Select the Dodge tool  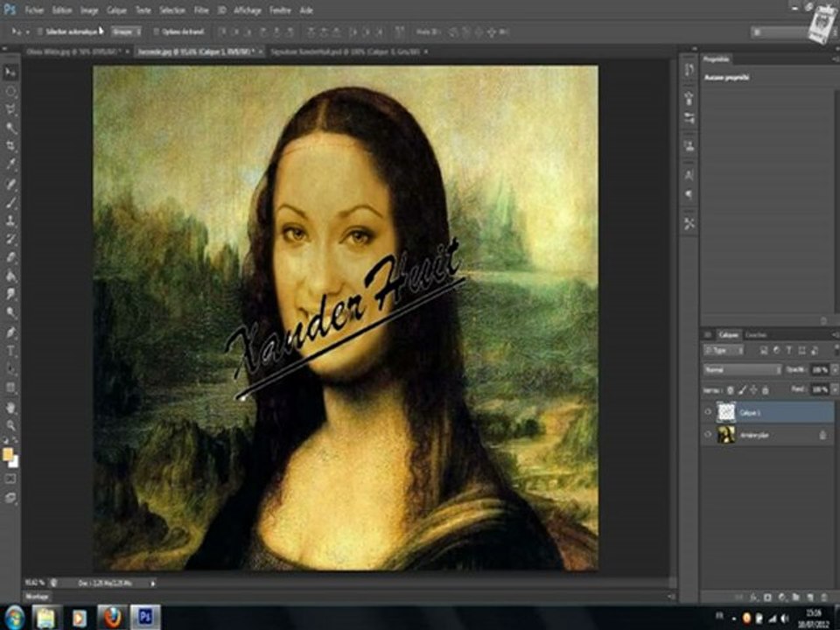click(10, 312)
